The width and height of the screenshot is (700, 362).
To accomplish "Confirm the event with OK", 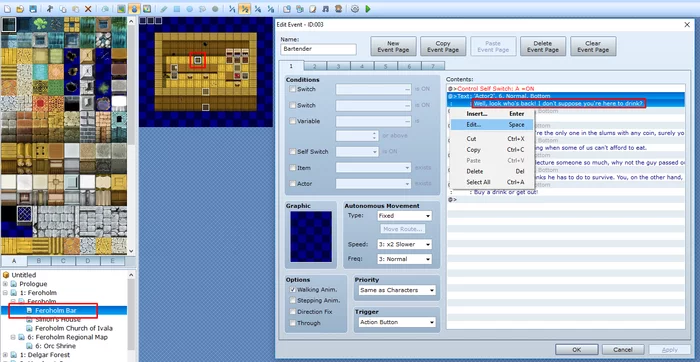I will (x=576, y=350).
